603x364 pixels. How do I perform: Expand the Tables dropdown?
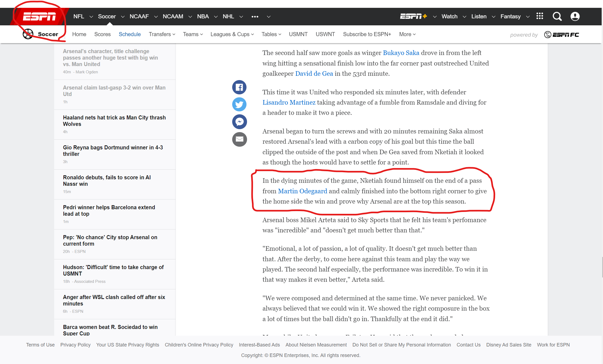pos(271,34)
